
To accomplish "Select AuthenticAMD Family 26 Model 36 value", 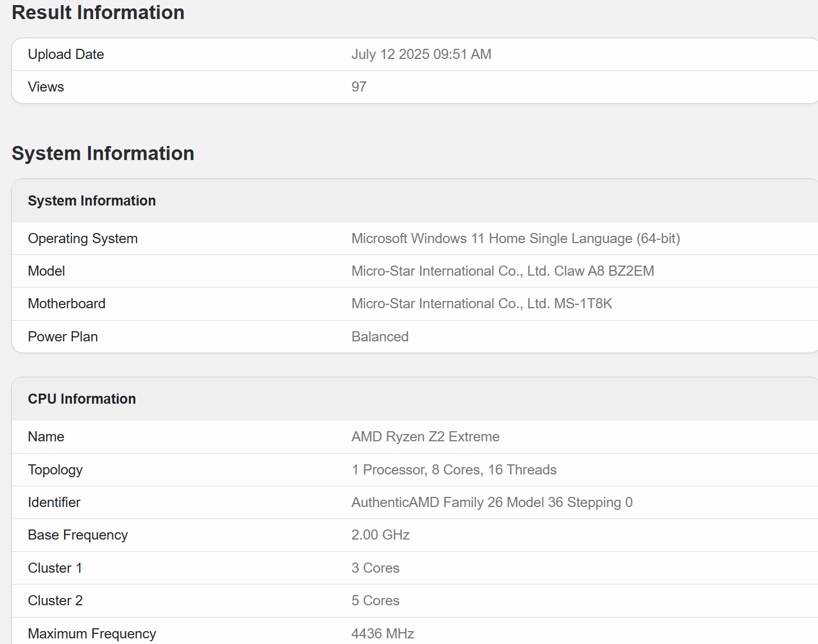I will pos(492,503).
